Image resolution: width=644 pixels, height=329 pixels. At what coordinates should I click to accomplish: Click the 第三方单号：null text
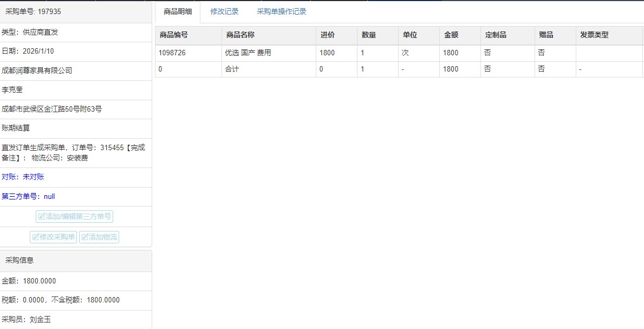[x=28, y=196]
